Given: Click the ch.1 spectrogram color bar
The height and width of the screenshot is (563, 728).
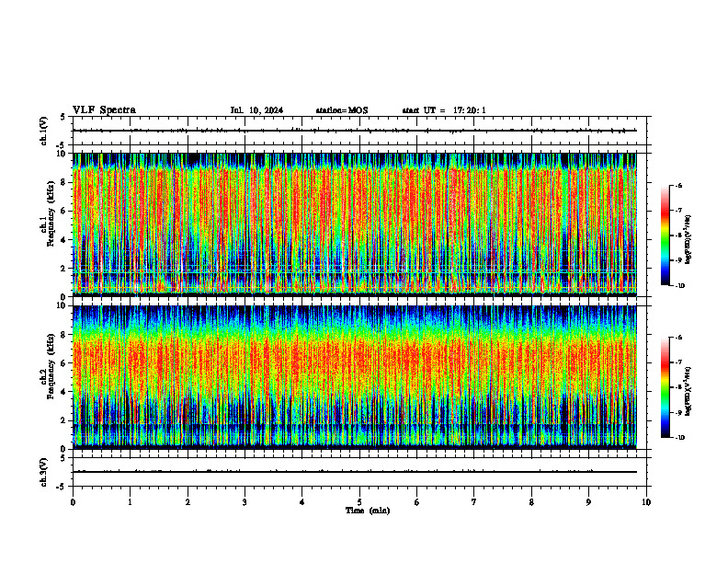Looking at the screenshot, I should pos(665,236).
